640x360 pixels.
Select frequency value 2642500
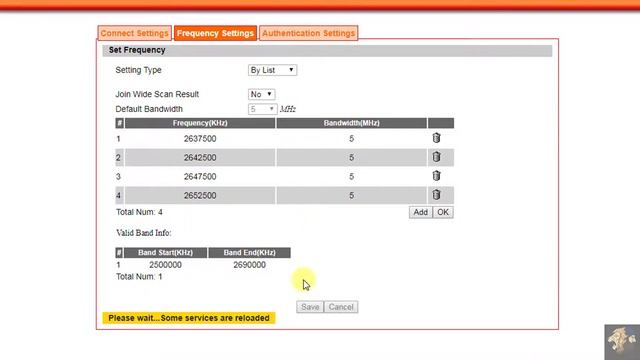(200, 158)
